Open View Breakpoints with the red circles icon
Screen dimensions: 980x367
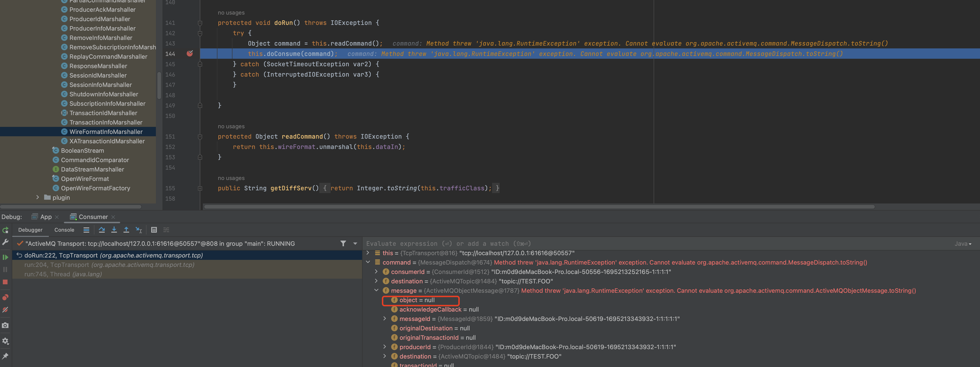pos(5,297)
